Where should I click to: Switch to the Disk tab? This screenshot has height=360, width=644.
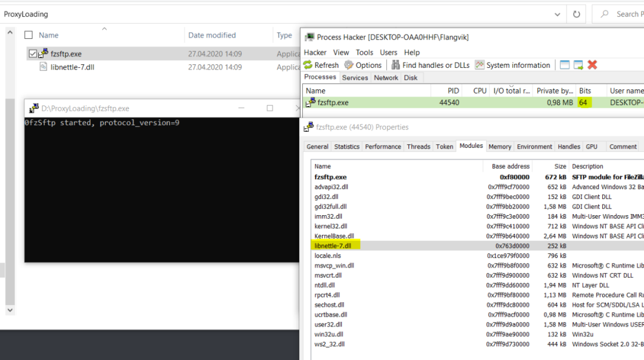tap(410, 77)
